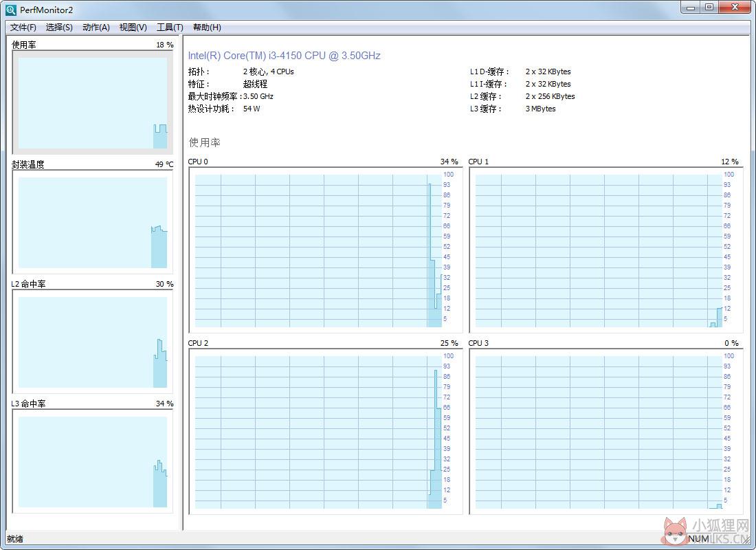The image size is (756, 550).
Task: Open the 选择(S) menu
Action: (59, 27)
